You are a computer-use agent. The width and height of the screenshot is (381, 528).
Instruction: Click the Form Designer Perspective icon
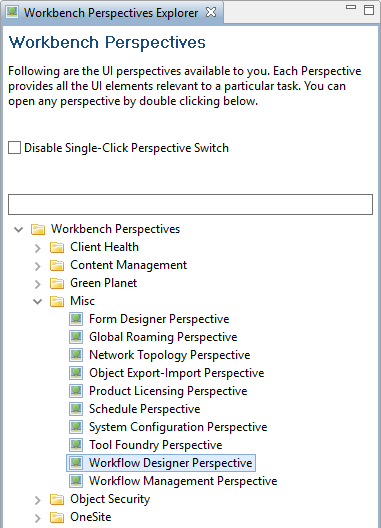76,319
